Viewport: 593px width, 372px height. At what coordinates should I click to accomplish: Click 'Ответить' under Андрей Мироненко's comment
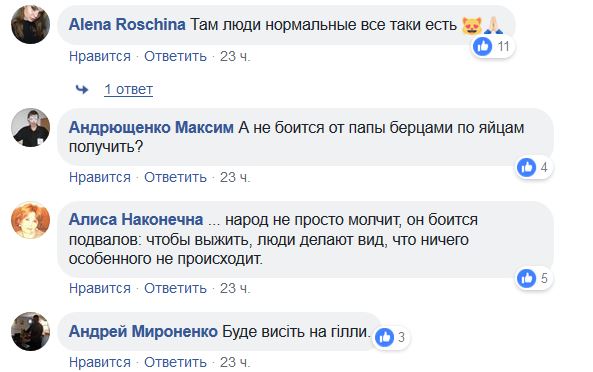click(175, 362)
